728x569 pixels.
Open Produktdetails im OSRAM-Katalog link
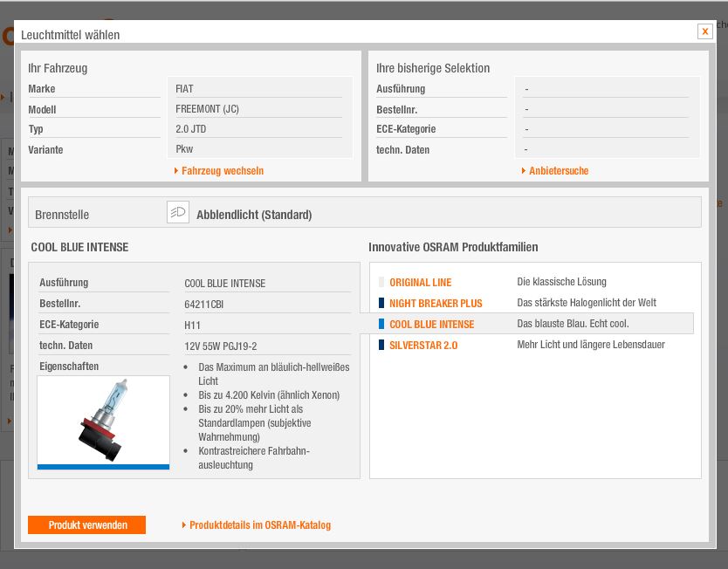click(260, 525)
